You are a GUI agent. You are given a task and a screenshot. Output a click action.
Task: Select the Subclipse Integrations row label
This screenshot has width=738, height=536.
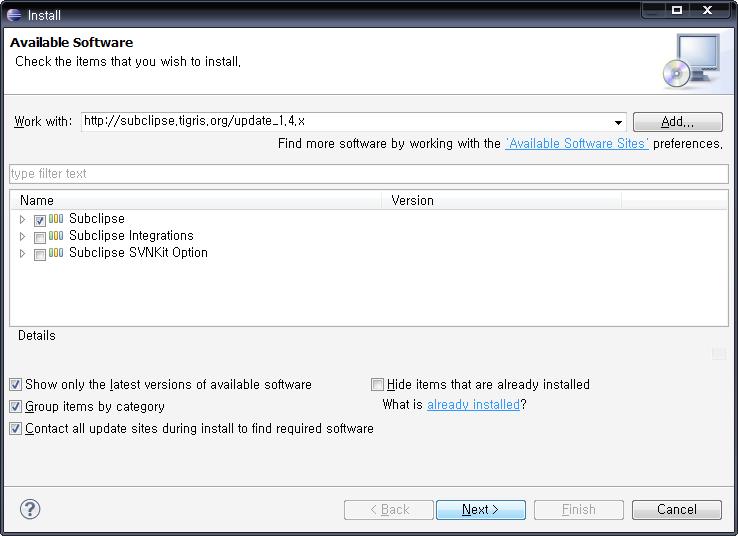pyautogui.click(x=131, y=235)
